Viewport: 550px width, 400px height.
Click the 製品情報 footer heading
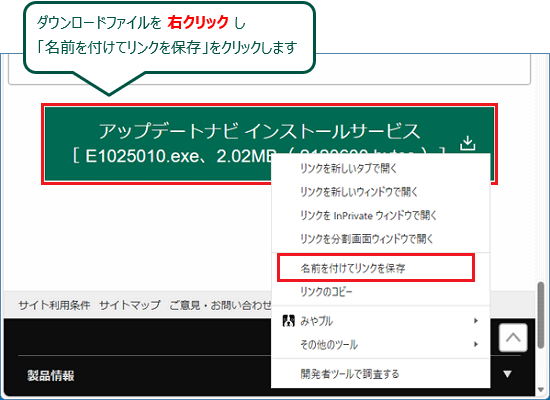point(51,376)
